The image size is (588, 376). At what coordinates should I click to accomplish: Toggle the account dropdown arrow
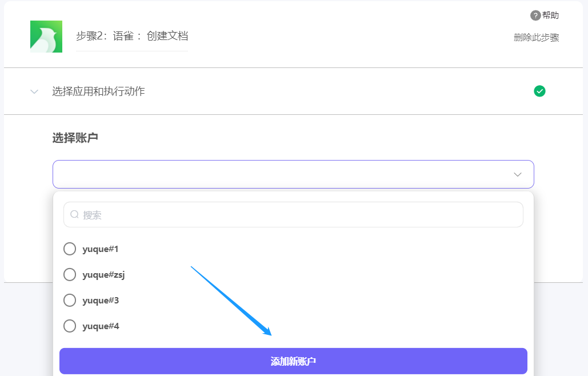[518, 174]
